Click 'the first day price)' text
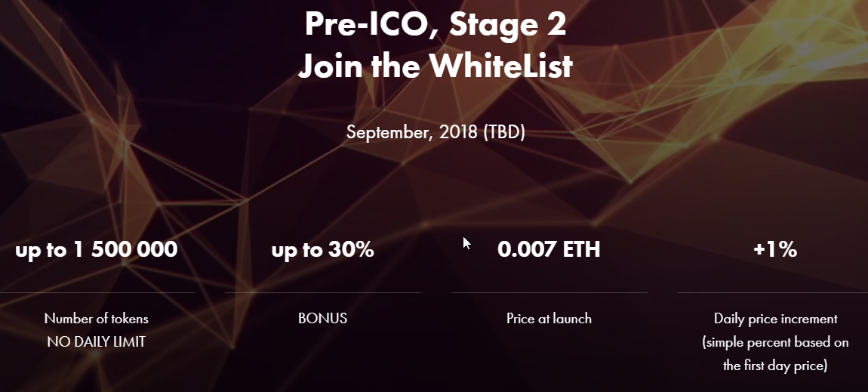 click(x=775, y=366)
